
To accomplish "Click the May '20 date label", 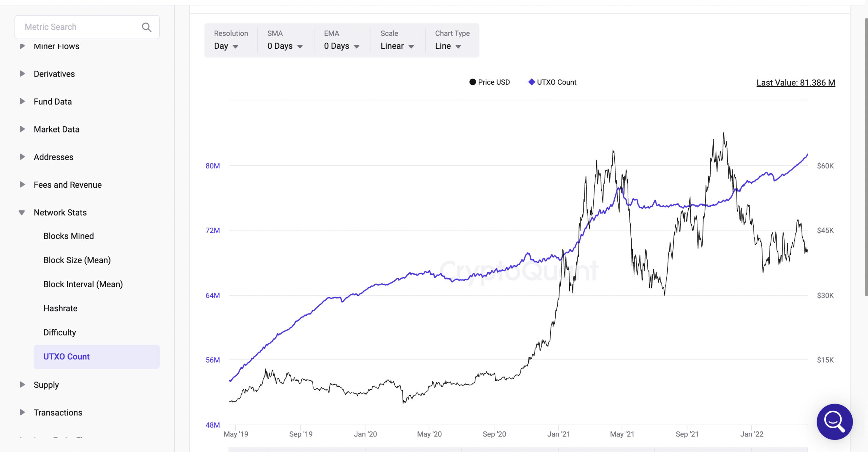I will pyautogui.click(x=429, y=434).
